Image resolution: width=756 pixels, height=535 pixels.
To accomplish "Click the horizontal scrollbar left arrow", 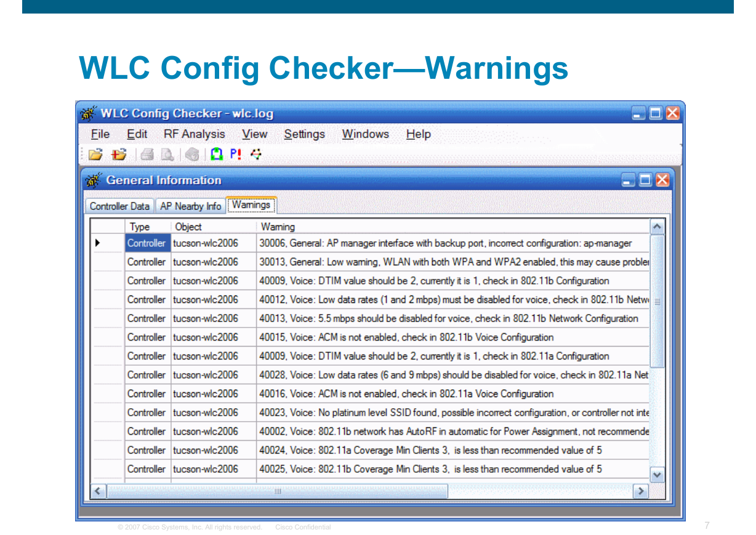I will pos(98,491).
